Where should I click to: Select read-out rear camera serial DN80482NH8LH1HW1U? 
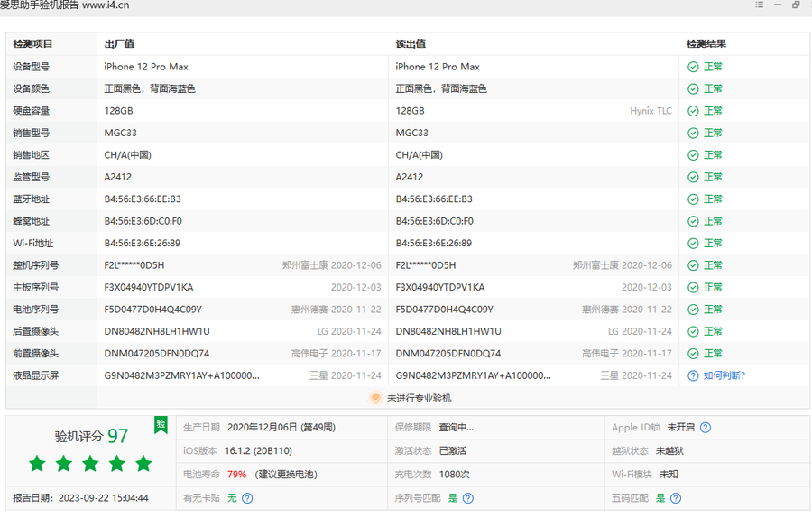pyautogui.click(x=448, y=331)
